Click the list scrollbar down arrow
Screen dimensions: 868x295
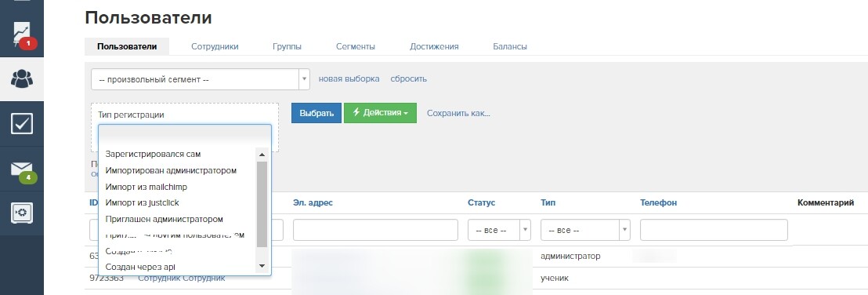tap(262, 267)
